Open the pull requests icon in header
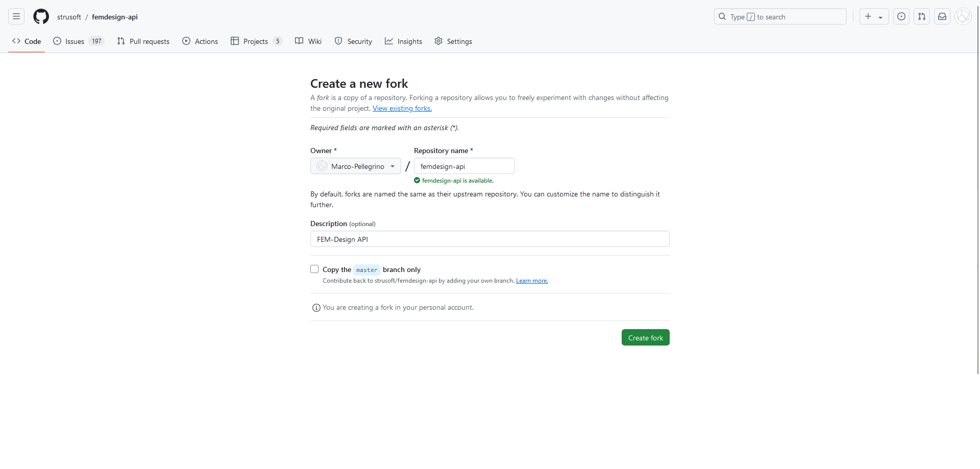 pos(922,17)
